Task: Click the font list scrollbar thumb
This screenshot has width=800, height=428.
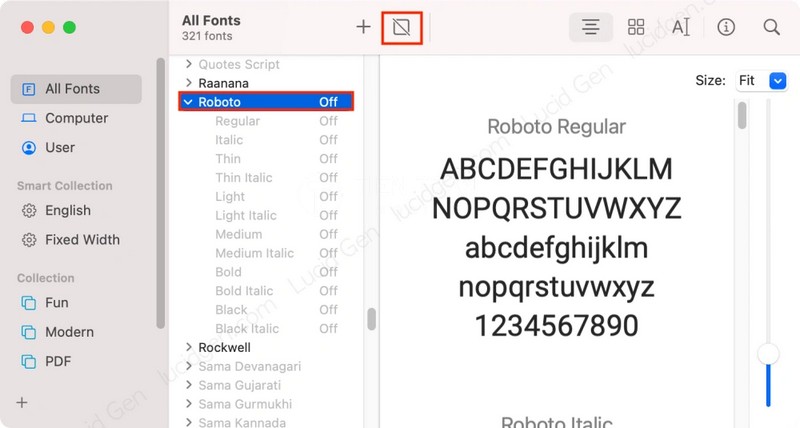Action: click(x=372, y=318)
